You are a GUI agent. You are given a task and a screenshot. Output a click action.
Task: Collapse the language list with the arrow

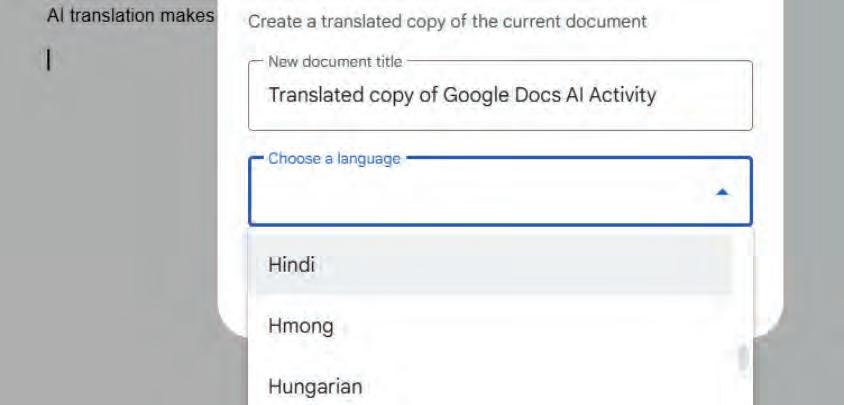point(722,192)
